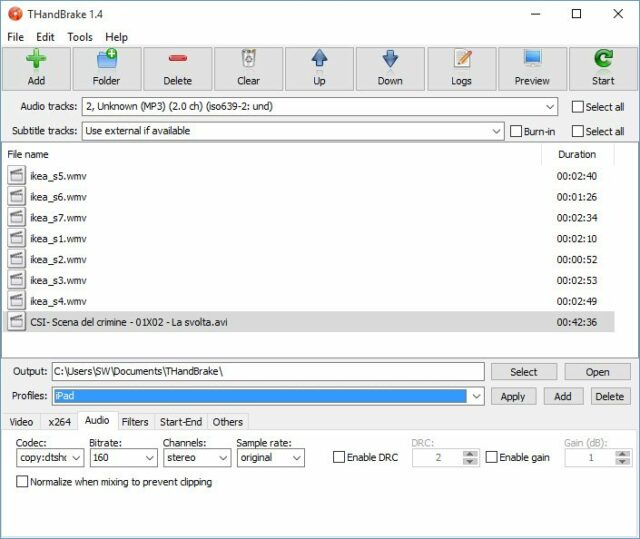This screenshot has width=640, height=539.
Task: Click the green plus Add icon
Action: (x=36, y=60)
